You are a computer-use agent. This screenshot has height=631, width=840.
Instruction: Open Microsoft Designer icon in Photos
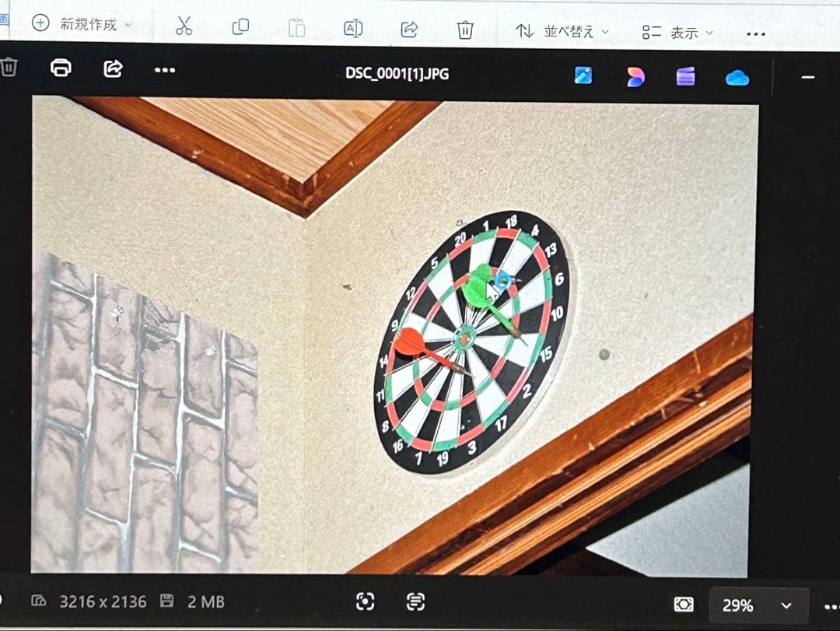(x=635, y=77)
